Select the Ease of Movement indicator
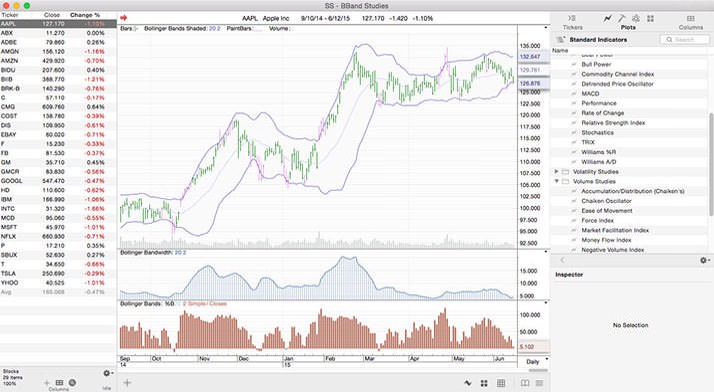The image size is (714, 392). pos(607,211)
